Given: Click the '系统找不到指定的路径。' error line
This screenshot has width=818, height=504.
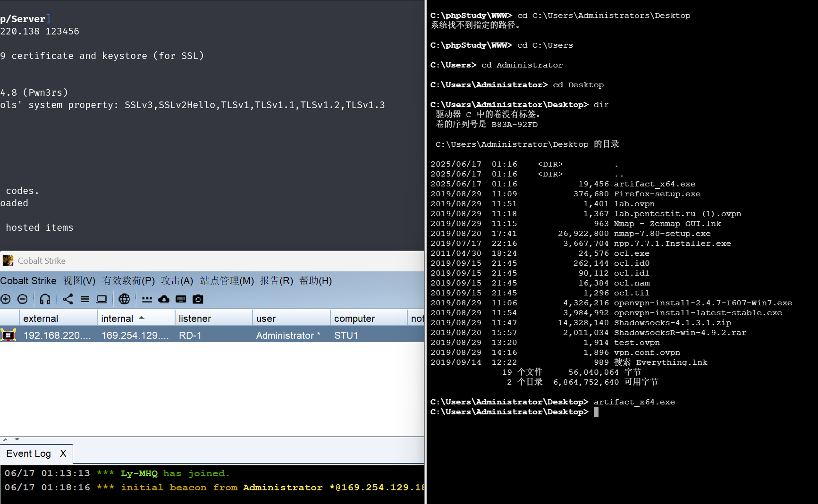Looking at the screenshot, I should [x=476, y=25].
